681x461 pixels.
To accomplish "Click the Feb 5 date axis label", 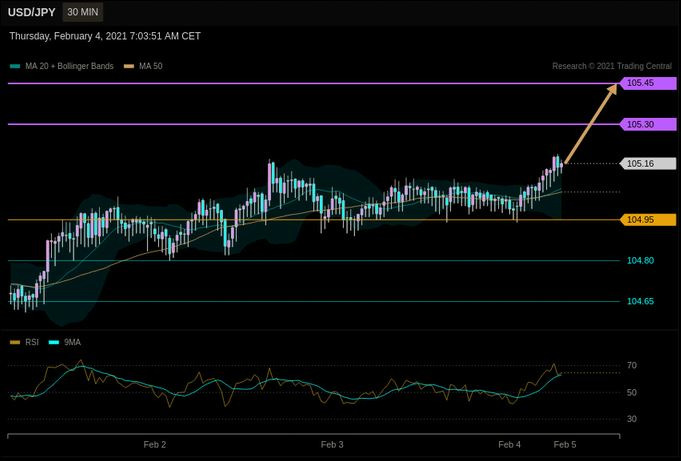I will pos(565,445).
